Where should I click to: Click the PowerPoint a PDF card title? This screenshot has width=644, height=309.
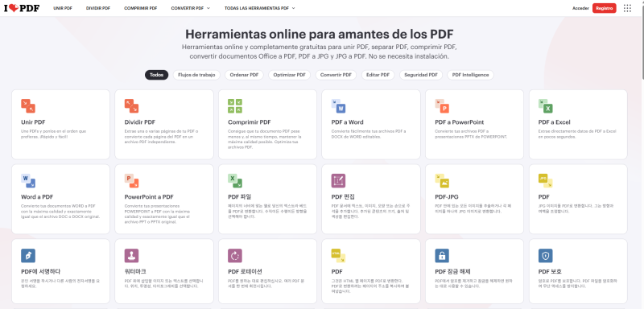(x=149, y=197)
